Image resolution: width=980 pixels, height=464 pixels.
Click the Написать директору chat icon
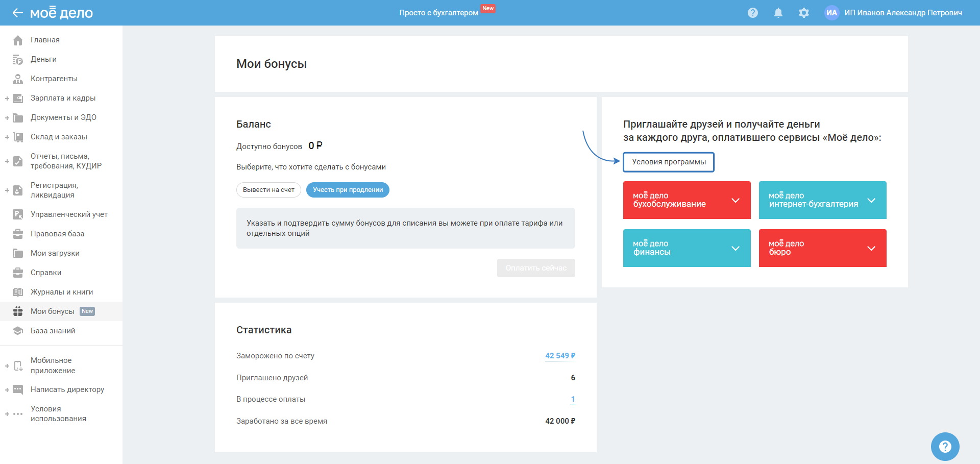18,390
